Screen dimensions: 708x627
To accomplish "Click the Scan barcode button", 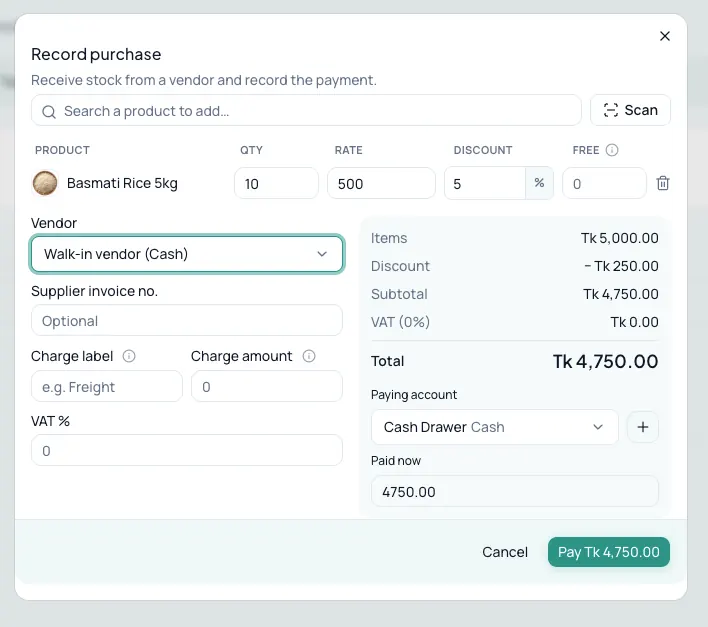I will coord(630,110).
